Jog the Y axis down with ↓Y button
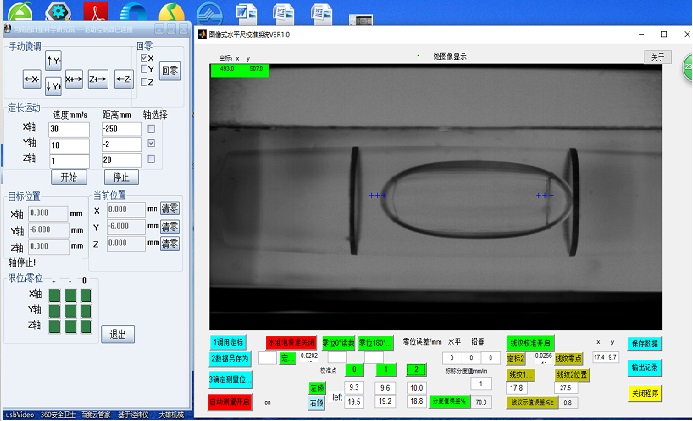This screenshot has width=693, height=421. point(53,86)
